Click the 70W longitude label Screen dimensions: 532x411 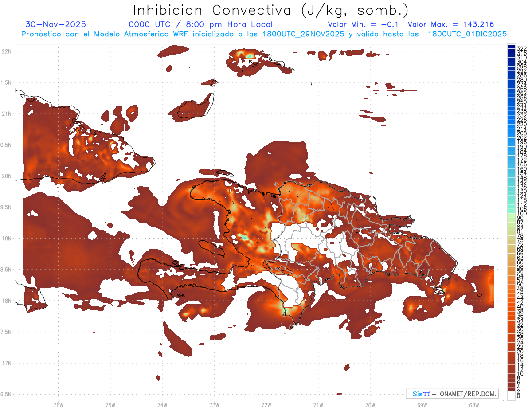(370, 405)
